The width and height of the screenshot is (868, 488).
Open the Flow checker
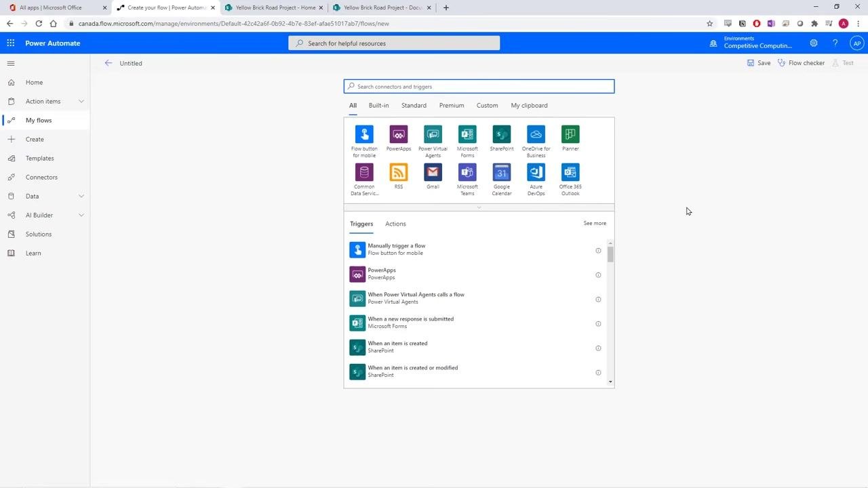[802, 63]
